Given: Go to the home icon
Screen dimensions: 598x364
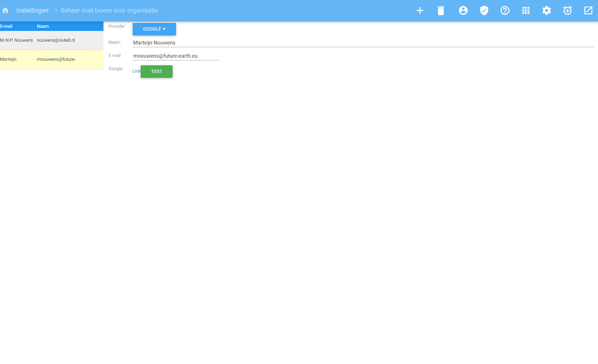Looking at the screenshot, I should click(5, 10).
